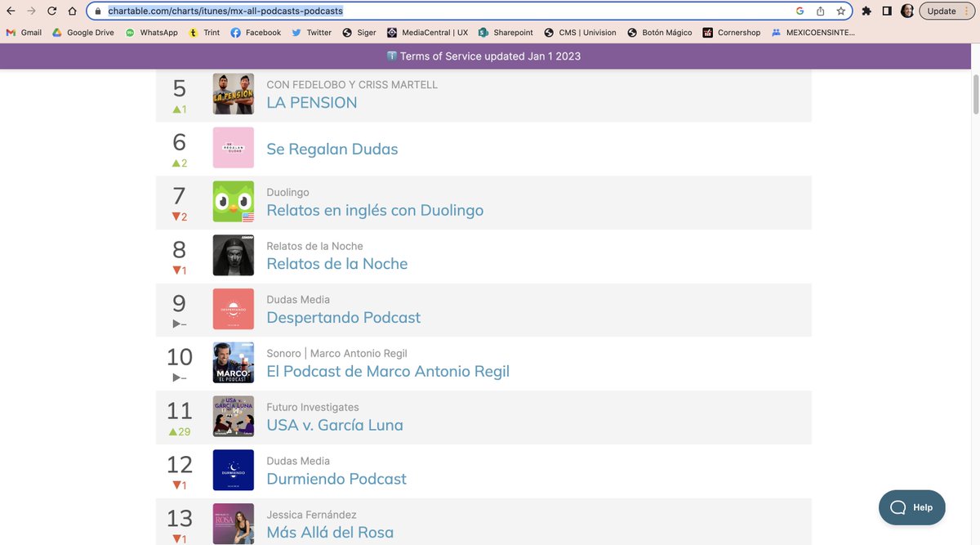Open the extensions puzzle icon
Viewport: 980px width, 545px height.
coord(866,11)
